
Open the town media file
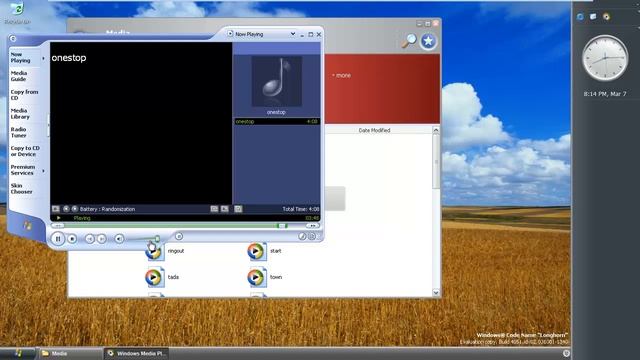pyautogui.click(x=265, y=277)
